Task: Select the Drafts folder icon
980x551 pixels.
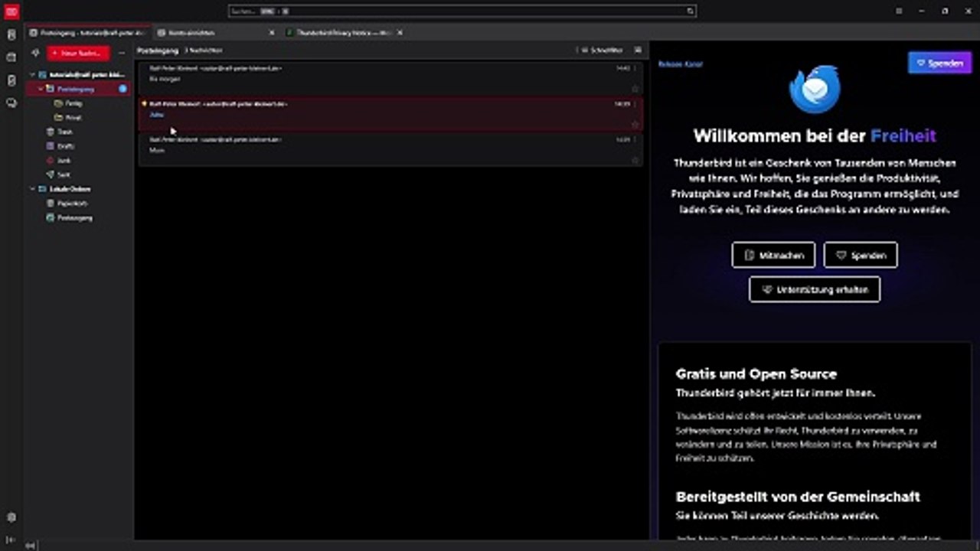Action: [50, 146]
